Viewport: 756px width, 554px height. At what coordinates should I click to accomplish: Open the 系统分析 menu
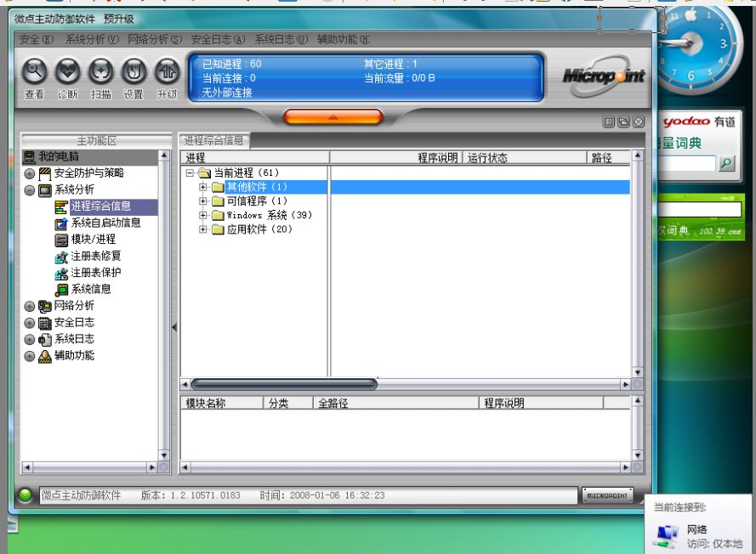click(x=92, y=39)
